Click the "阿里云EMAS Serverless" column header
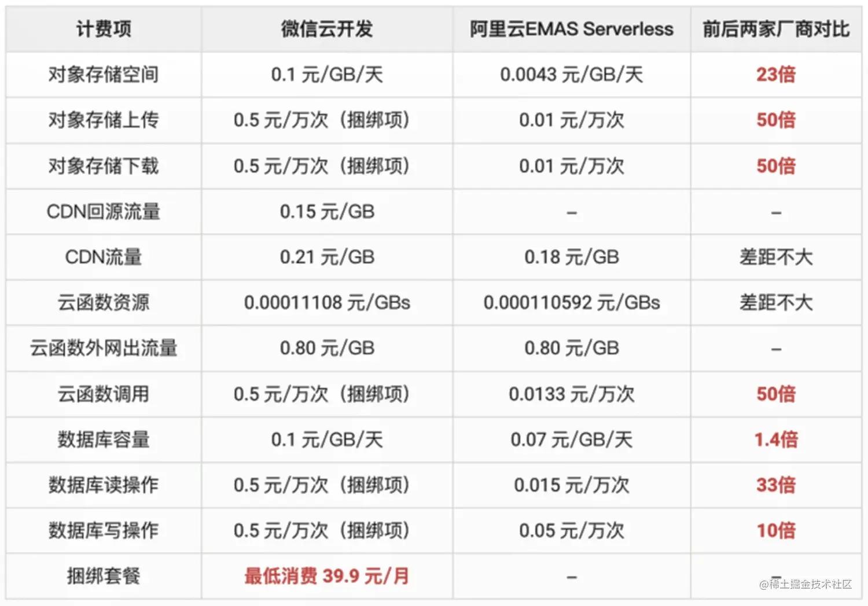The height and width of the screenshot is (606, 868). 571,29
